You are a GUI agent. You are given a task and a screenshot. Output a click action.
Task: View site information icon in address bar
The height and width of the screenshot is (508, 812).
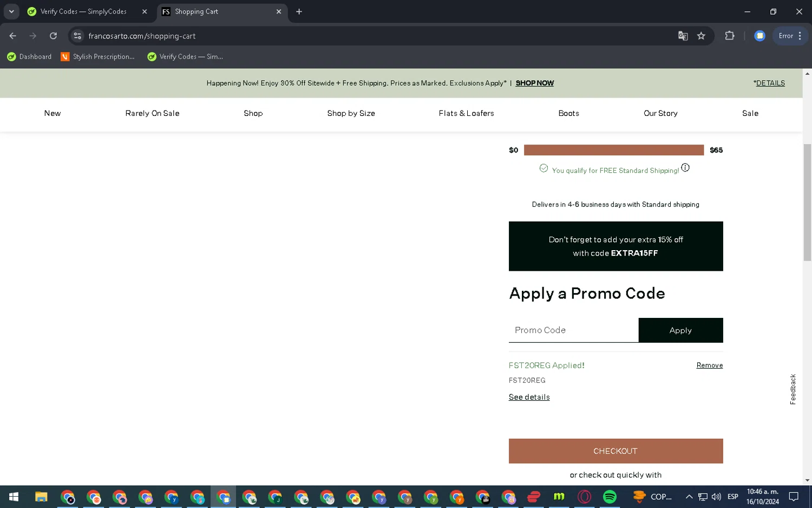pyautogui.click(x=77, y=36)
